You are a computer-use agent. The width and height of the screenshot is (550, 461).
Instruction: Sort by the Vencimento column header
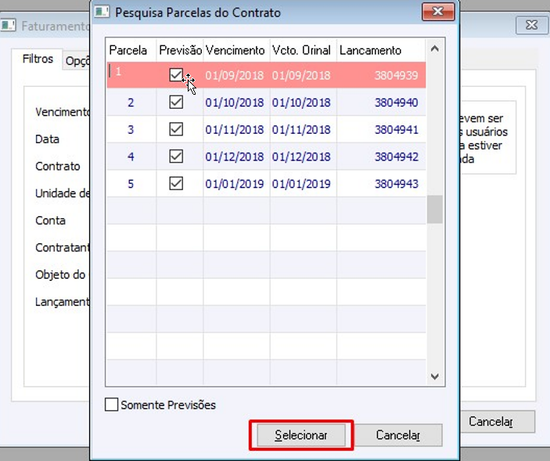point(236,50)
